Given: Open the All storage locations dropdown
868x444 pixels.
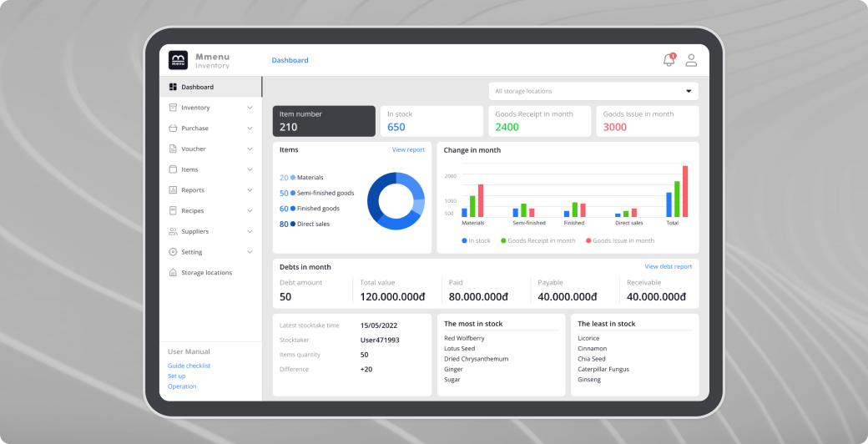Looking at the screenshot, I should (593, 91).
